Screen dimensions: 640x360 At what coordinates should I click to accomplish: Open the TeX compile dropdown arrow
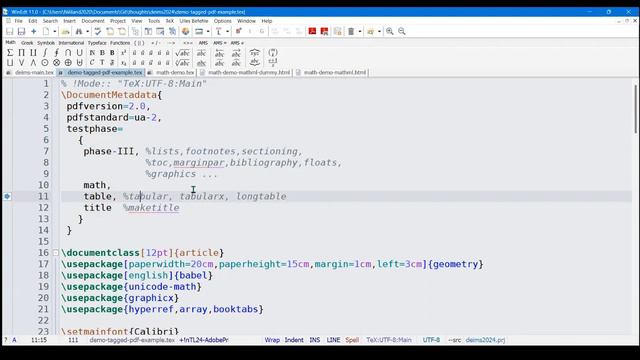click(x=227, y=31)
